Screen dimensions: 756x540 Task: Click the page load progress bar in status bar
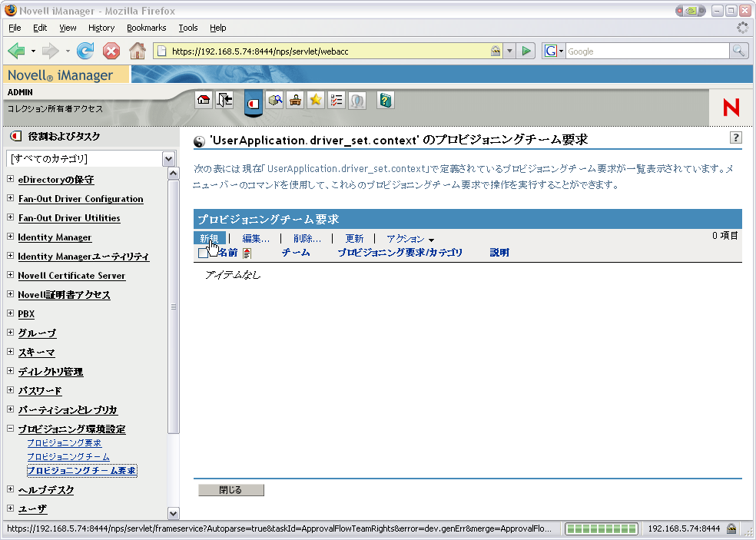[x=602, y=528]
